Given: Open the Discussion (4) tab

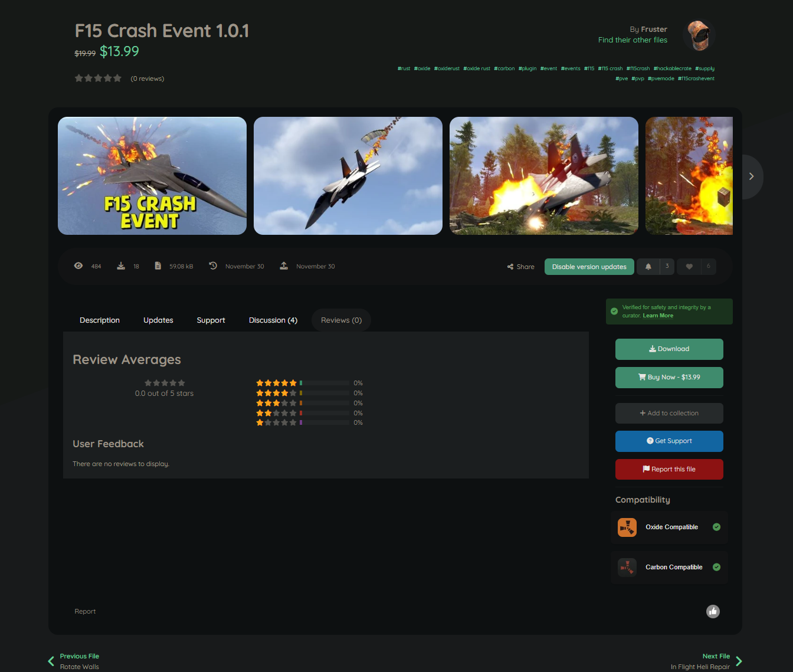Looking at the screenshot, I should coord(273,320).
